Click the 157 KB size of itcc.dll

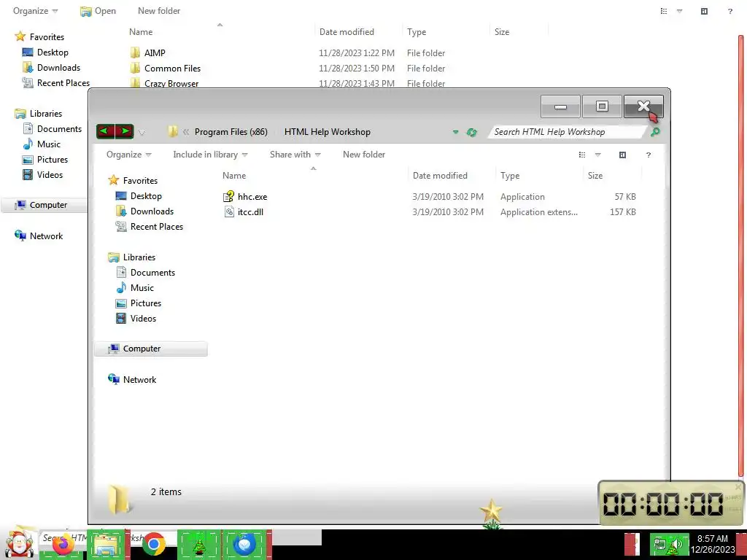coord(623,212)
